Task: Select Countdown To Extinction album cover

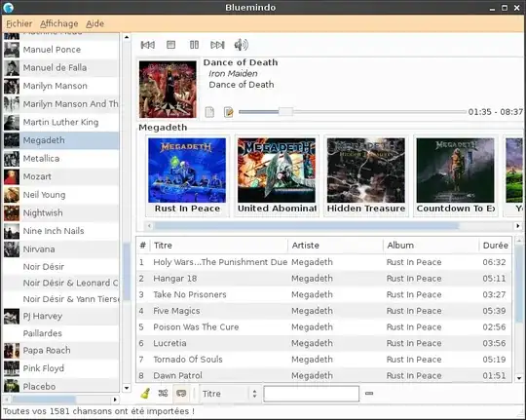Action: pos(455,171)
